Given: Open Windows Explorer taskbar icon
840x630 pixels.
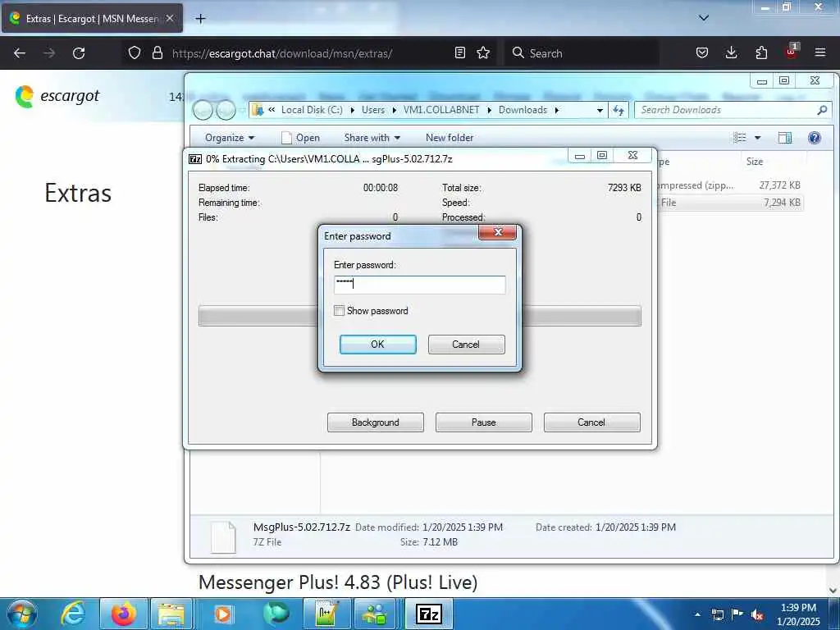Looking at the screenshot, I should click(171, 614).
